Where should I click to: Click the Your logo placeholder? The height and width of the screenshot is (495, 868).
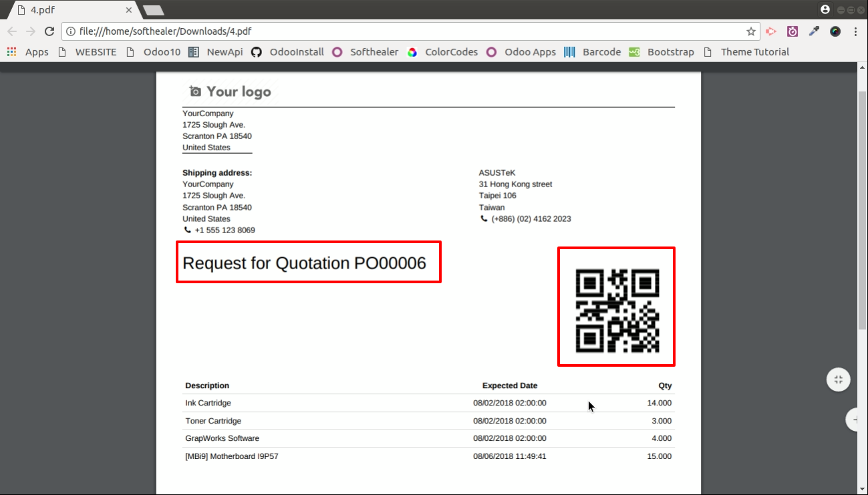click(x=230, y=92)
